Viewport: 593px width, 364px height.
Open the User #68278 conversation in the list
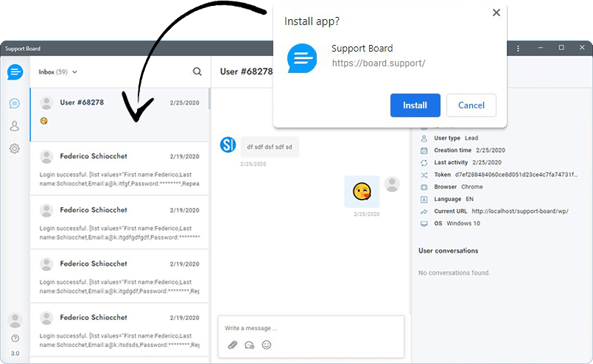[x=119, y=115]
